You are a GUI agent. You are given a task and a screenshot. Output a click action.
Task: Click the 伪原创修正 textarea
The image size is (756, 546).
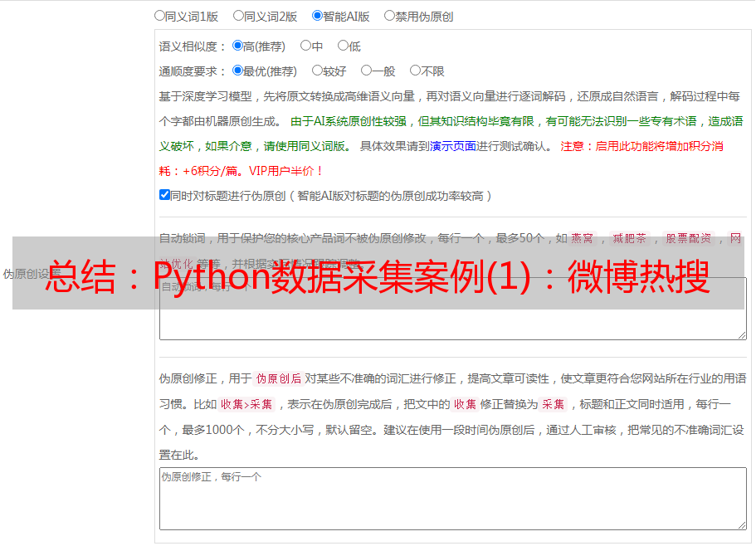click(453, 499)
